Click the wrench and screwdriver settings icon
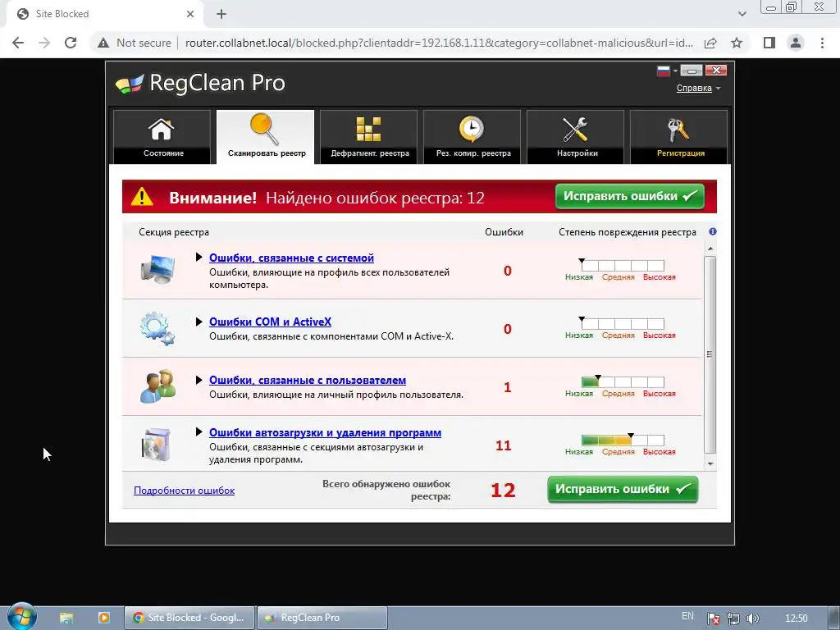 575,130
